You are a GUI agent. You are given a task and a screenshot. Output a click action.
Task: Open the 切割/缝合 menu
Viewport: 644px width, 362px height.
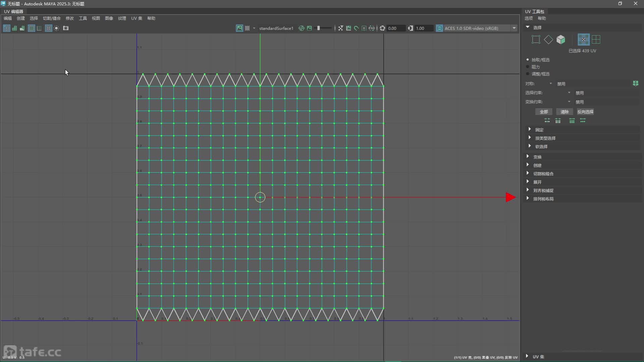click(x=52, y=18)
